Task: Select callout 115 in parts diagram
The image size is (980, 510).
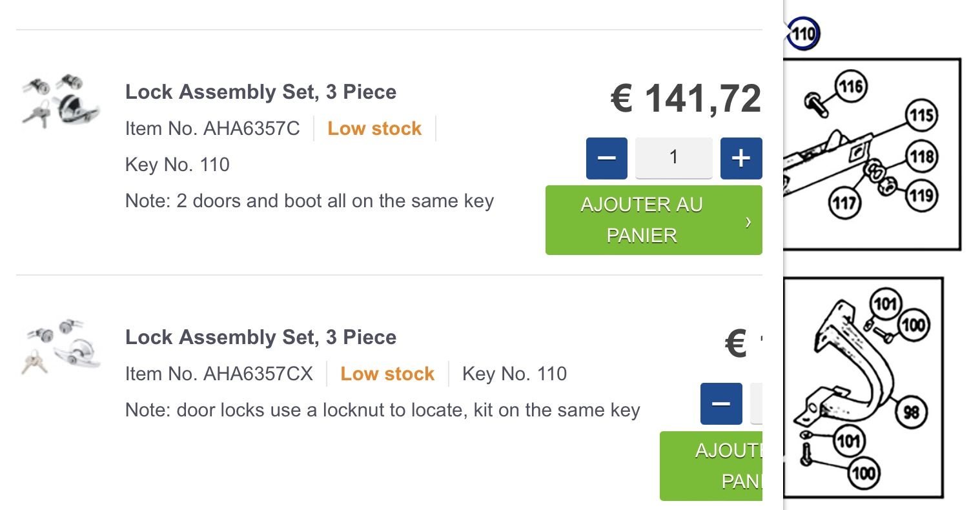Action: 921,116
